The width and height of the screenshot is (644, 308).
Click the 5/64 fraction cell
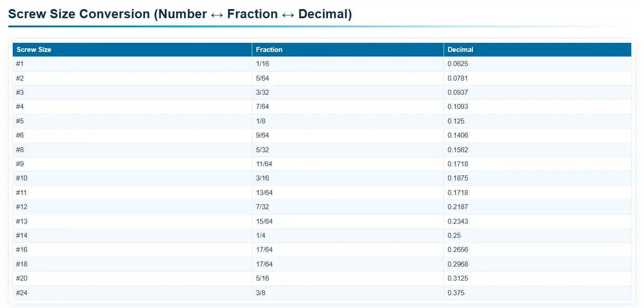pos(262,78)
